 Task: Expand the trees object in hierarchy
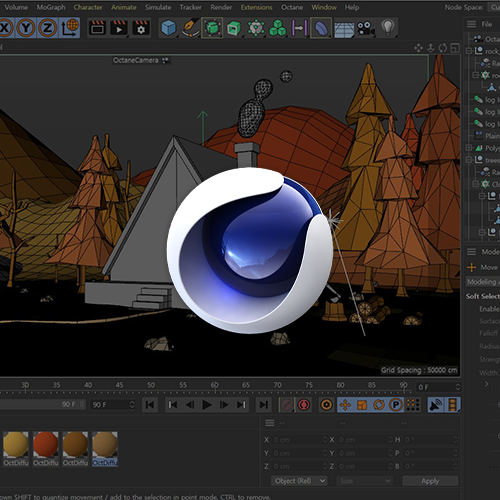click(x=469, y=160)
